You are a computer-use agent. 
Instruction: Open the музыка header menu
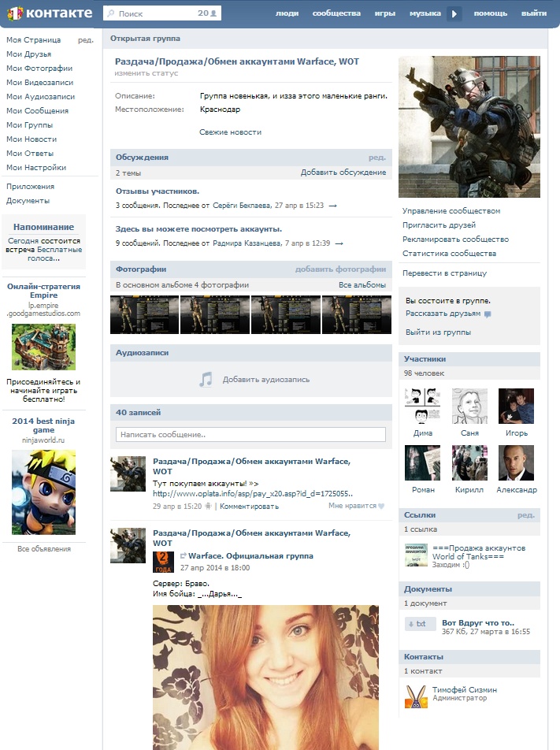[x=425, y=13]
